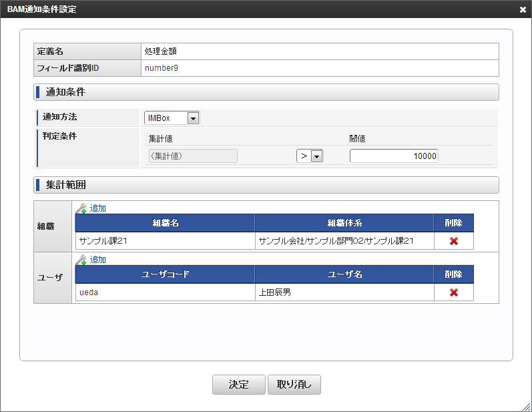This screenshot has width=532, height=412.
Task: Delete the サンプル課21 organization row
Action: point(454,241)
